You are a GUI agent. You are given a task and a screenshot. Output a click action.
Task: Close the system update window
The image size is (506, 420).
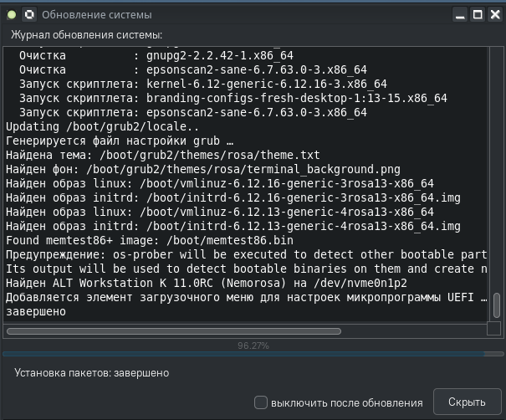(495, 15)
